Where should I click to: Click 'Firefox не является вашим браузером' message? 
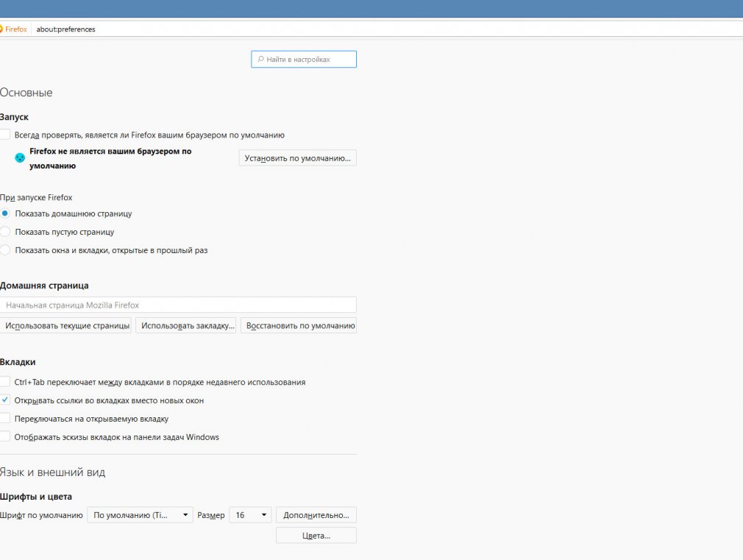[x=110, y=158]
